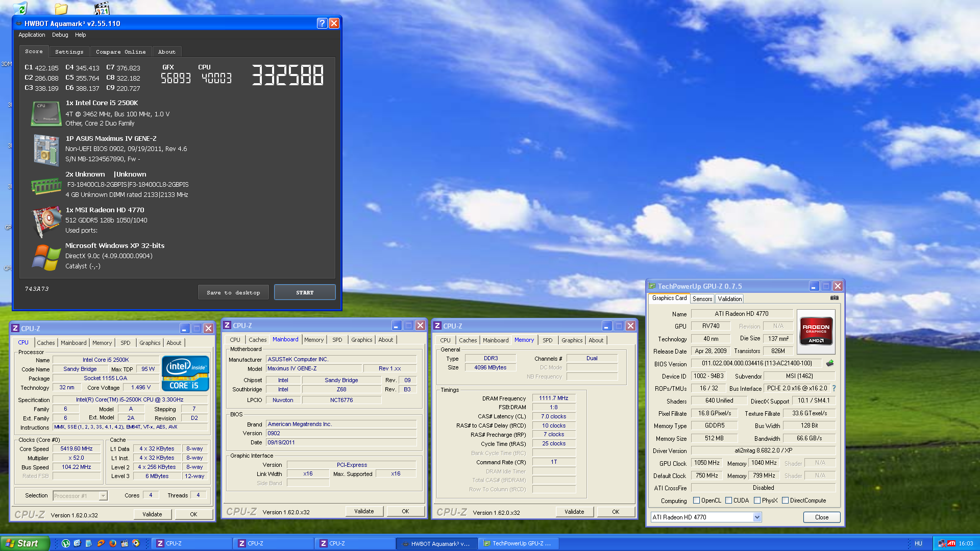Switch to the Settings tab in Aquamark

pos(69,52)
